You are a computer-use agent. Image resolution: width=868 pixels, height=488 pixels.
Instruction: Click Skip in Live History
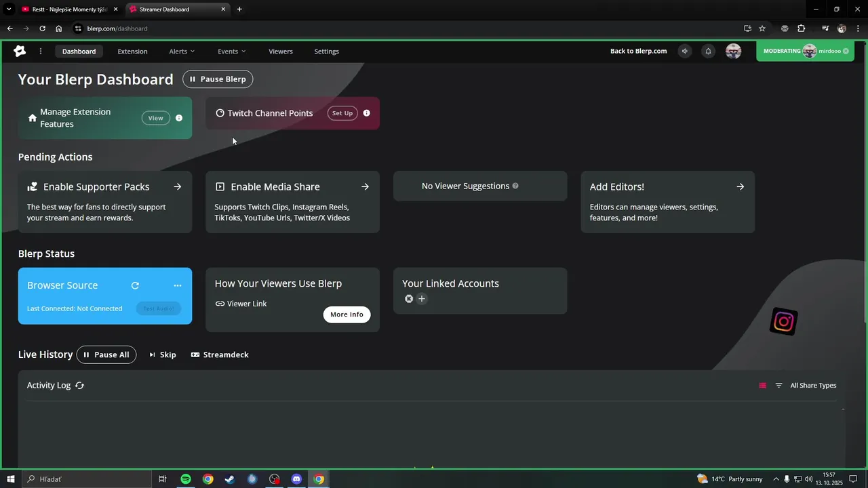[x=162, y=354]
